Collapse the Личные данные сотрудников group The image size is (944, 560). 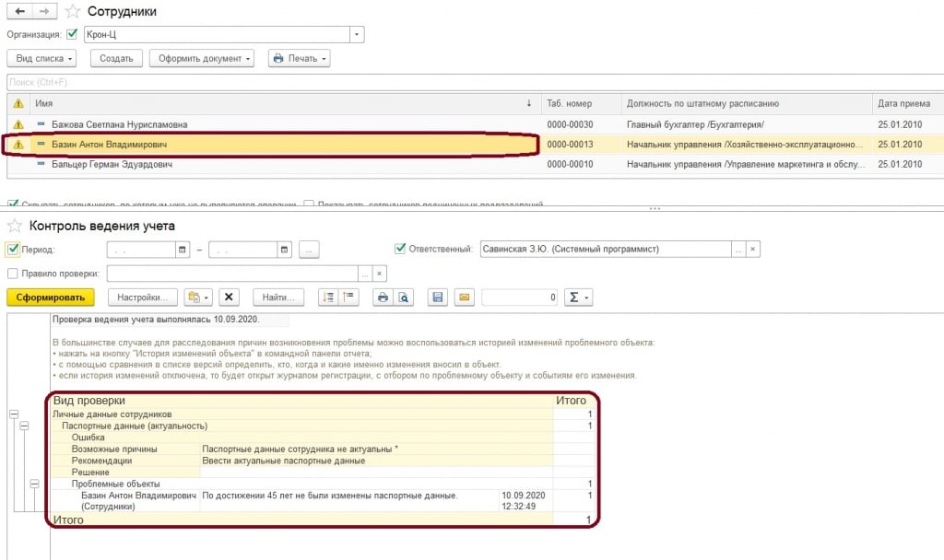click(13, 414)
